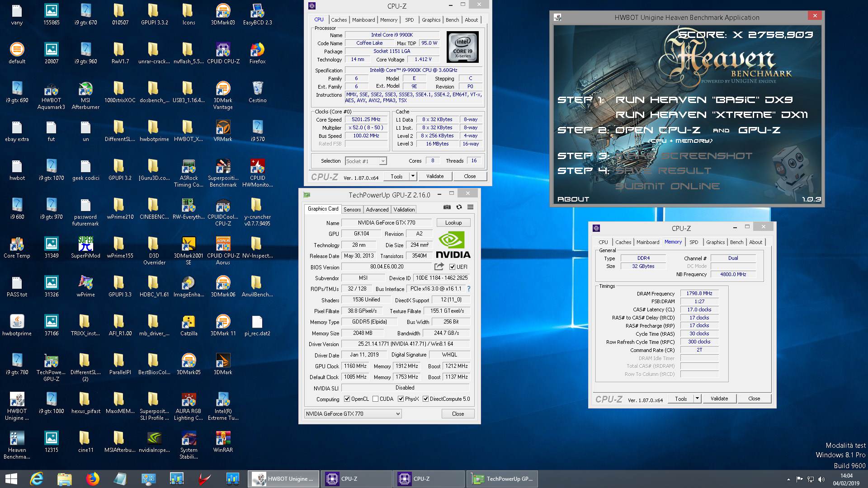Click Validate in the CPU-Z Memory window

(x=719, y=399)
